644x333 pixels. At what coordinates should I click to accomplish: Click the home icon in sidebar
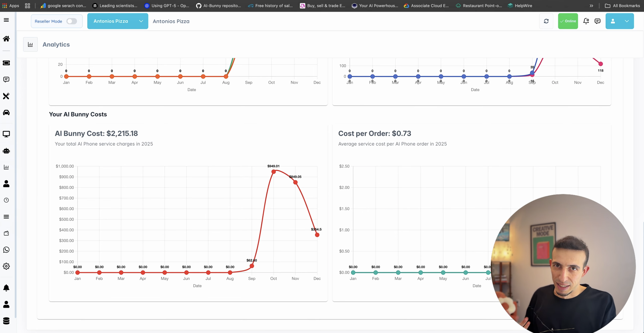point(6,39)
